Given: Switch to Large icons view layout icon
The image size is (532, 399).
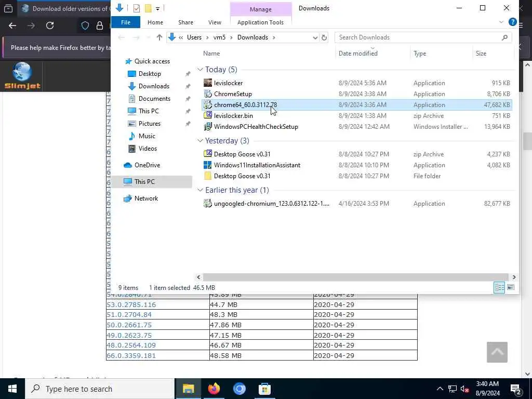Looking at the screenshot, I should (511, 287).
